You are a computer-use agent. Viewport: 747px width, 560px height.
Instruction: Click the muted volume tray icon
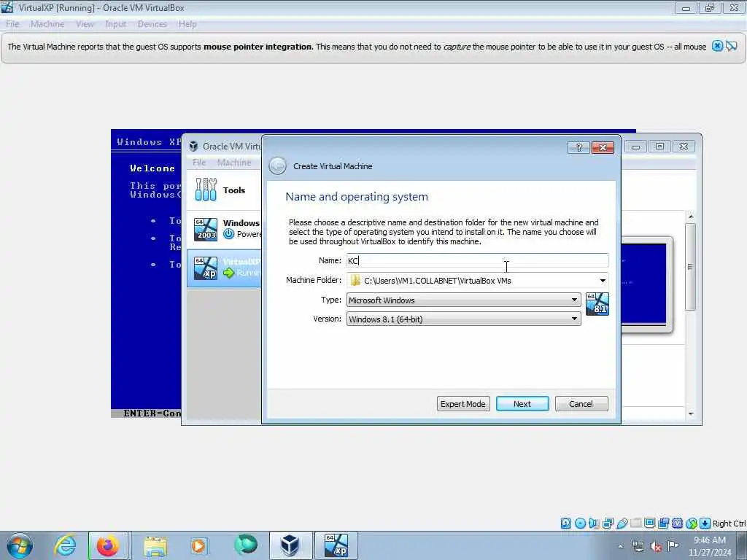[656, 547]
